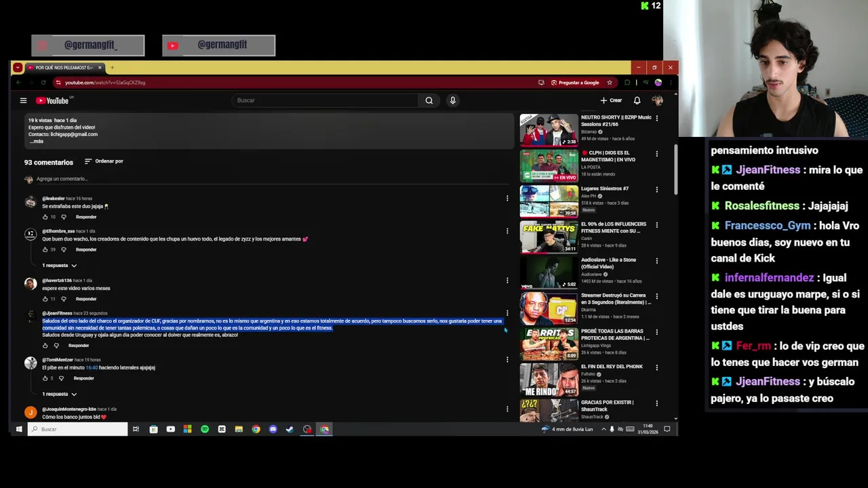
Task: Click the page vertical scrollbar
Action: pyautogui.click(x=675, y=169)
